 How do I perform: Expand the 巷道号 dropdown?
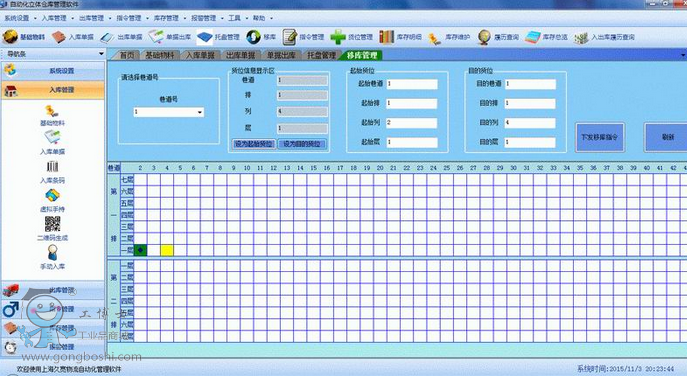click(x=199, y=112)
